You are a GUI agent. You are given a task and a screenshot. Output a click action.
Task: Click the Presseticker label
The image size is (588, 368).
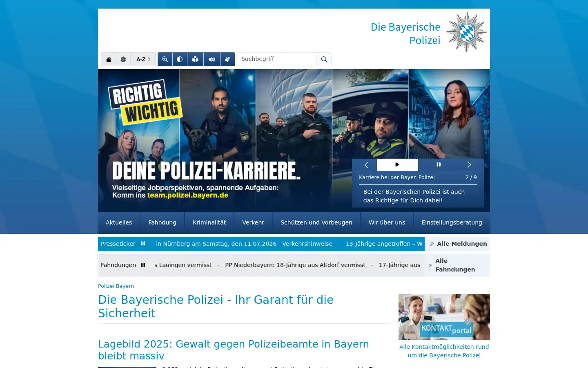(x=118, y=244)
